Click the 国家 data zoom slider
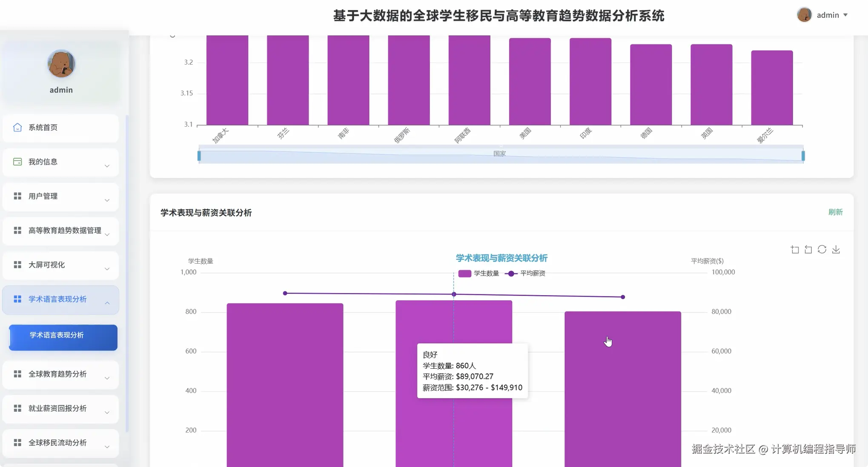This screenshot has height=467, width=868. 500,154
